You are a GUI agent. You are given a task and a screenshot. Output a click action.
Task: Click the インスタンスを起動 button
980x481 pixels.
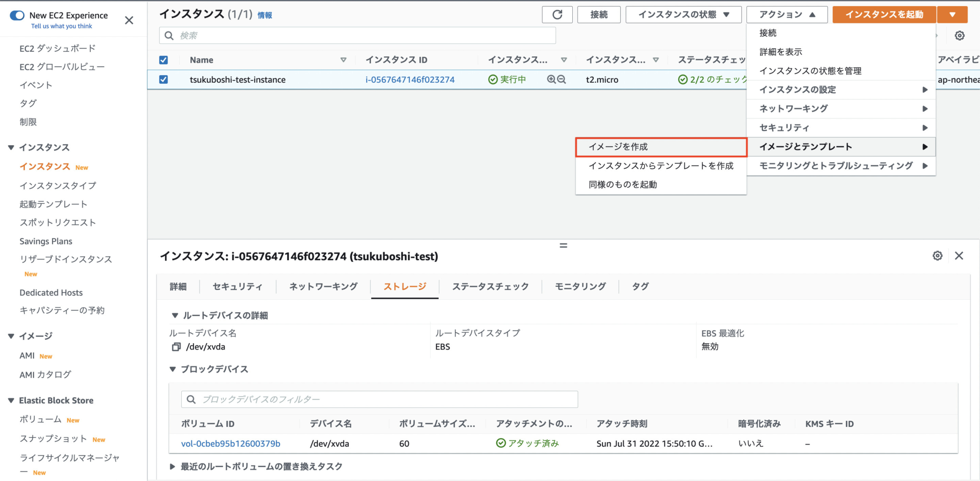click(x=883, y=14)
